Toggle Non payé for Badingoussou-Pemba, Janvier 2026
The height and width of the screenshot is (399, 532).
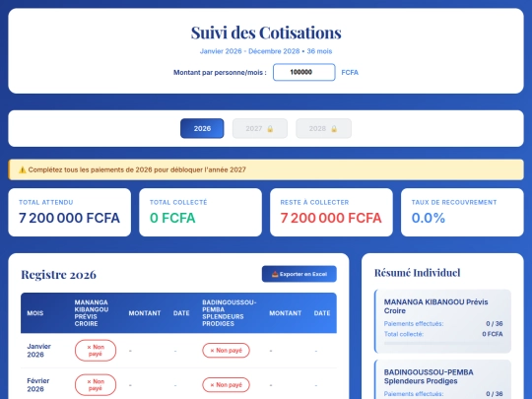point(226,351)
